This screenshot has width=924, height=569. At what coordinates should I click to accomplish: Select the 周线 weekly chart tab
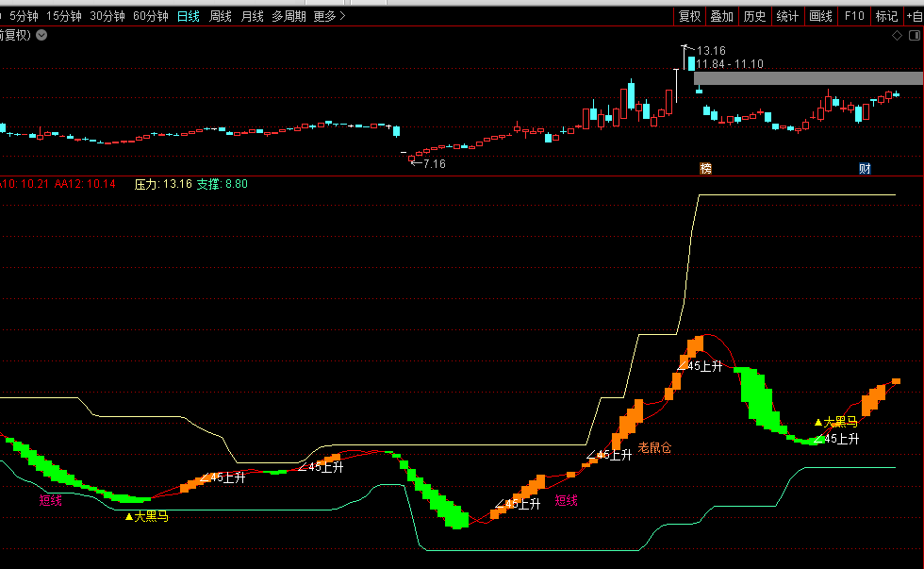tap(220, 16)
